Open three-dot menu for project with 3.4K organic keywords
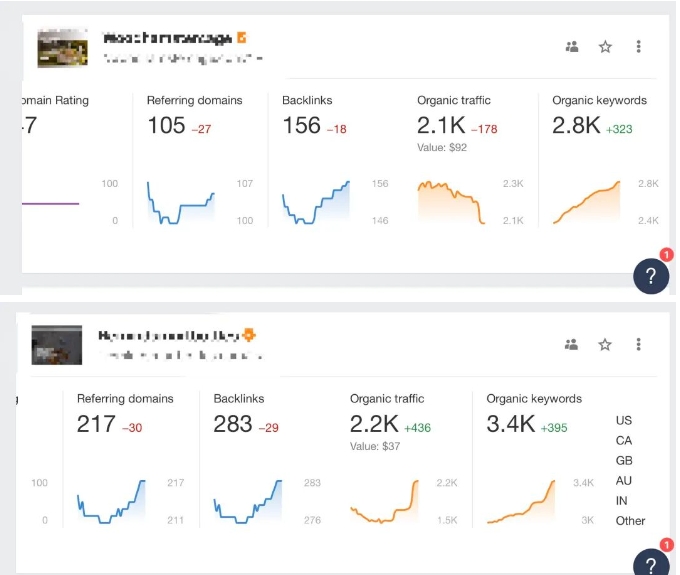The image size is (680, 575). (638, 344)
